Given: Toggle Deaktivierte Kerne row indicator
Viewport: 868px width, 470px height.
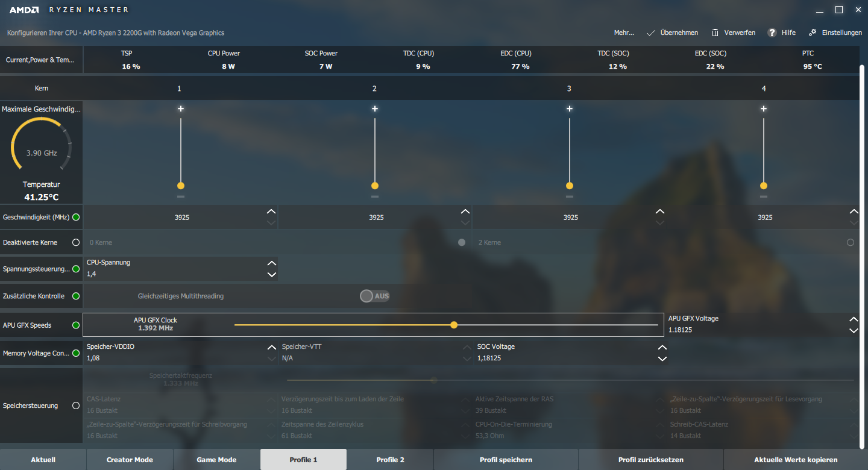Looking at the screenshot, I should coord(76,242).
